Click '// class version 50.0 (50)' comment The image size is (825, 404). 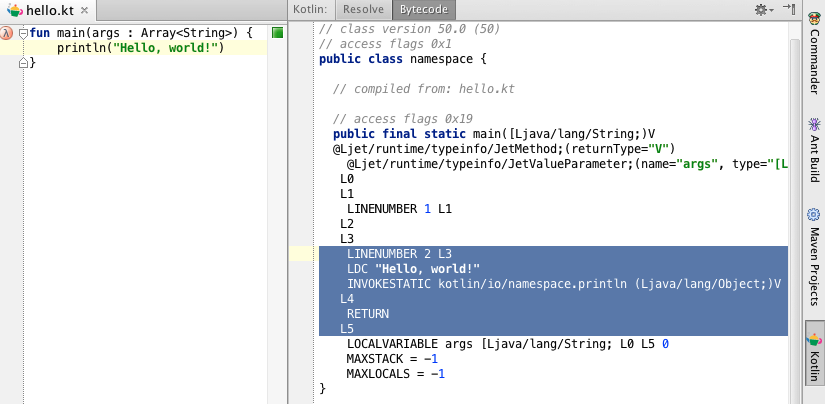click(x=409, y=29)
